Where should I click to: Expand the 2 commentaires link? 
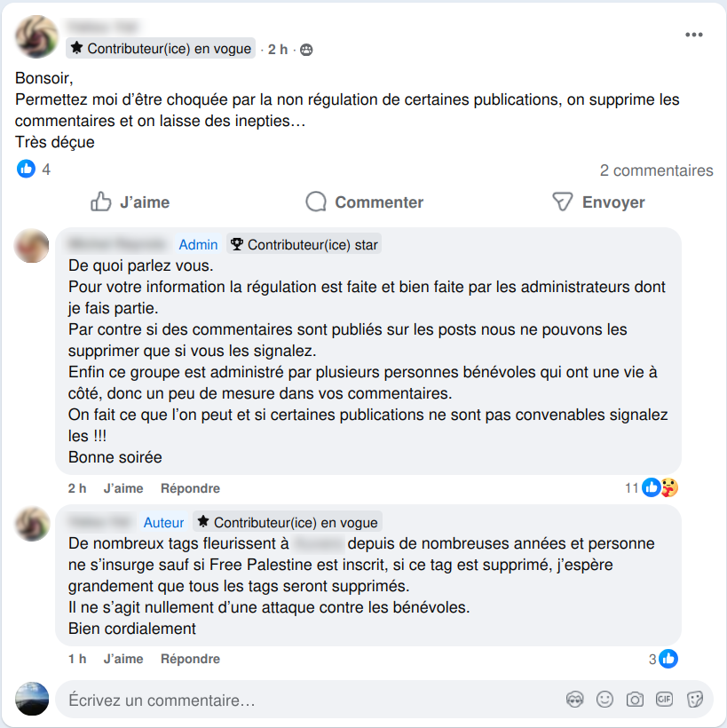656,170
